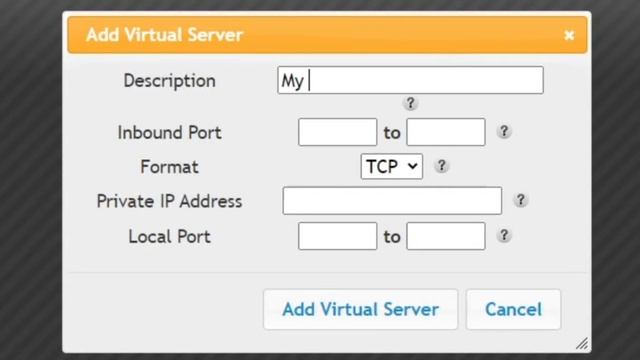Click the Description help question mark icon
This screenshot has height=360, width=640.
coord(410,103)
